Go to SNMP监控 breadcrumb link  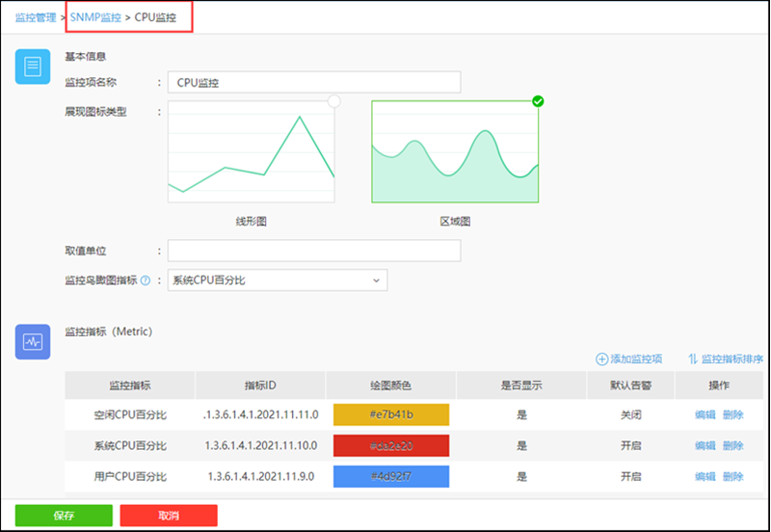[95, 17]
